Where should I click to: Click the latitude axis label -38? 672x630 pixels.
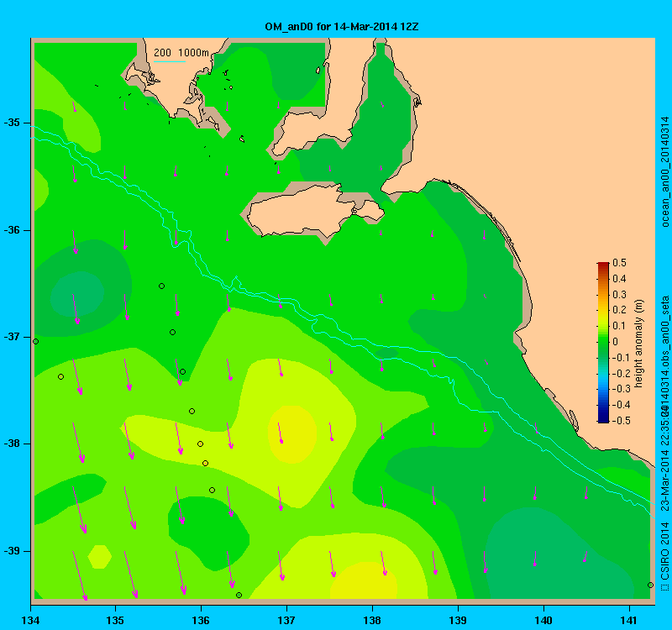click(13, 444)
